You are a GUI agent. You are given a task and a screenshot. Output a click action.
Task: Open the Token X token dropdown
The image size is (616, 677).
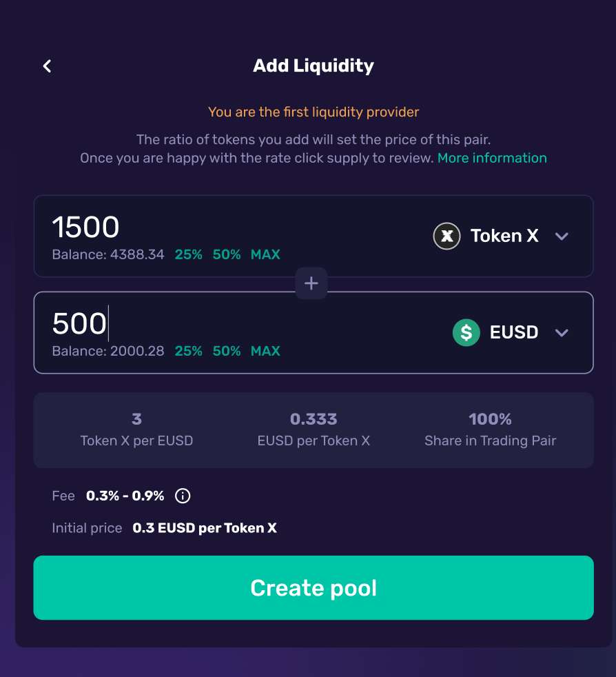[x=504, y=236]
